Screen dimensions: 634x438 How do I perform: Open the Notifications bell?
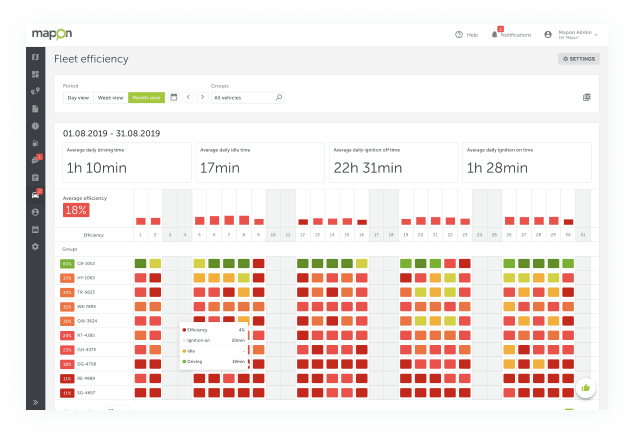coord(494,34)
